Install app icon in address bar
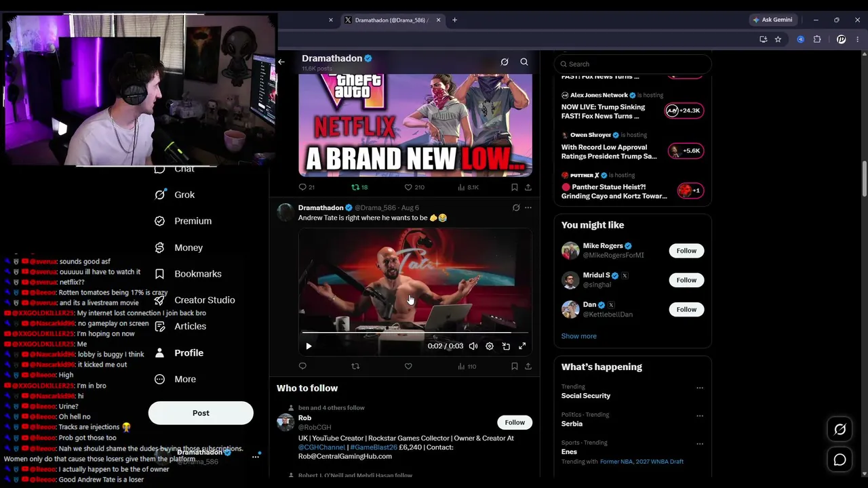The width and height of the screenshot is (868, 488). point(764,39)
